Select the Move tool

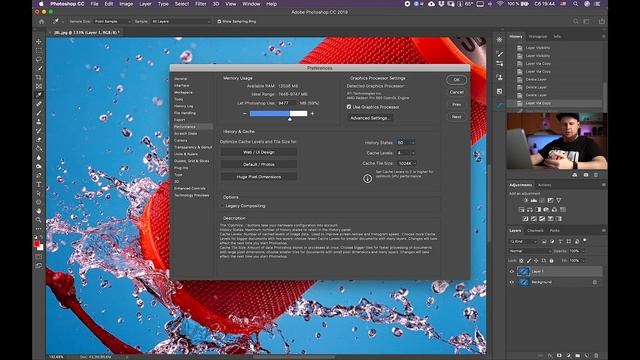[x=39, y=42]
